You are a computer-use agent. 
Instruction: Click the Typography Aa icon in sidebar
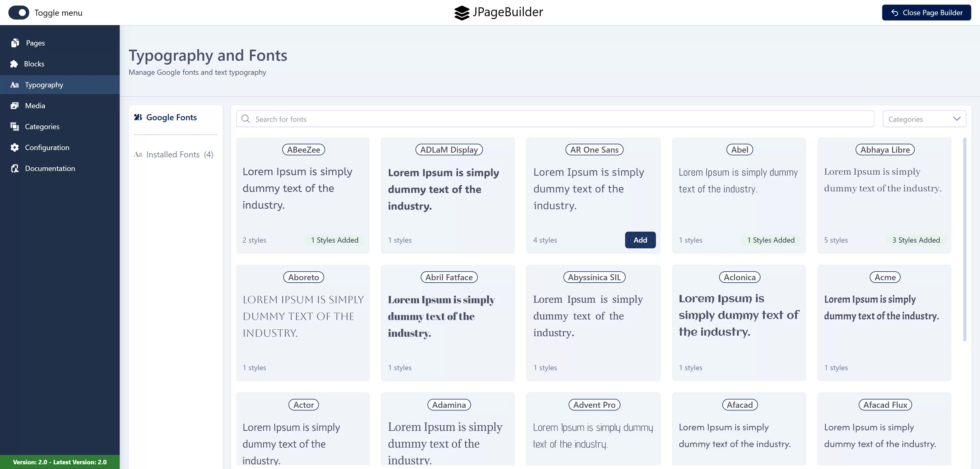(x=14, y=85)
